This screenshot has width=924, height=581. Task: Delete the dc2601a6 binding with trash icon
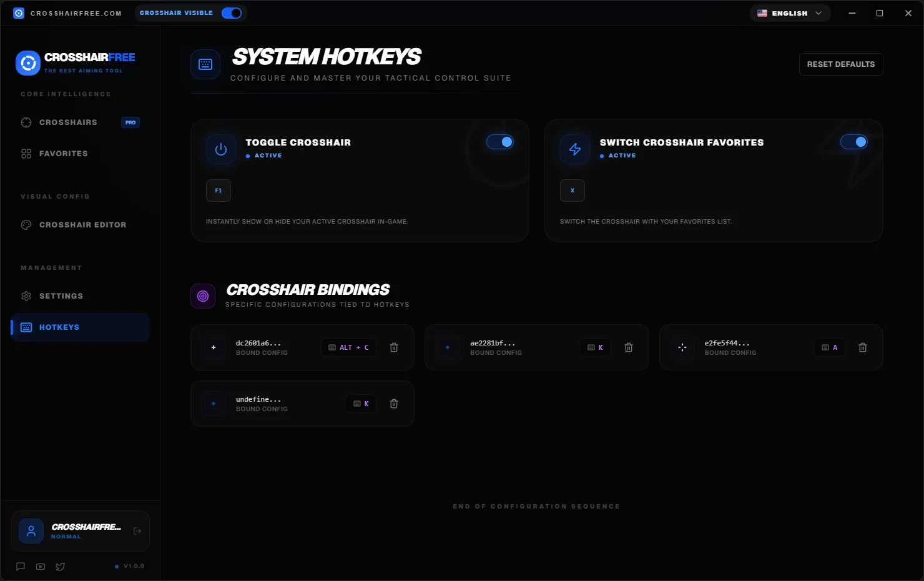394,347
